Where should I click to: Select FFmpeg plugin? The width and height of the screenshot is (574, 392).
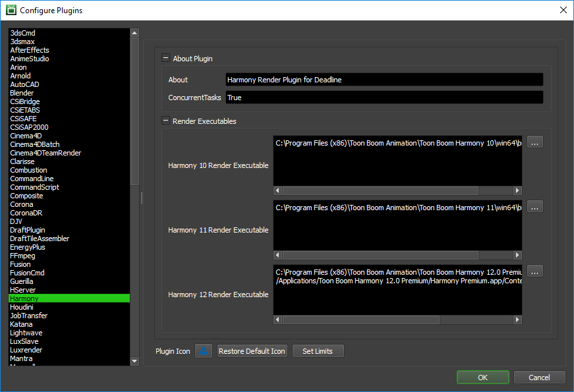point(69,256)
